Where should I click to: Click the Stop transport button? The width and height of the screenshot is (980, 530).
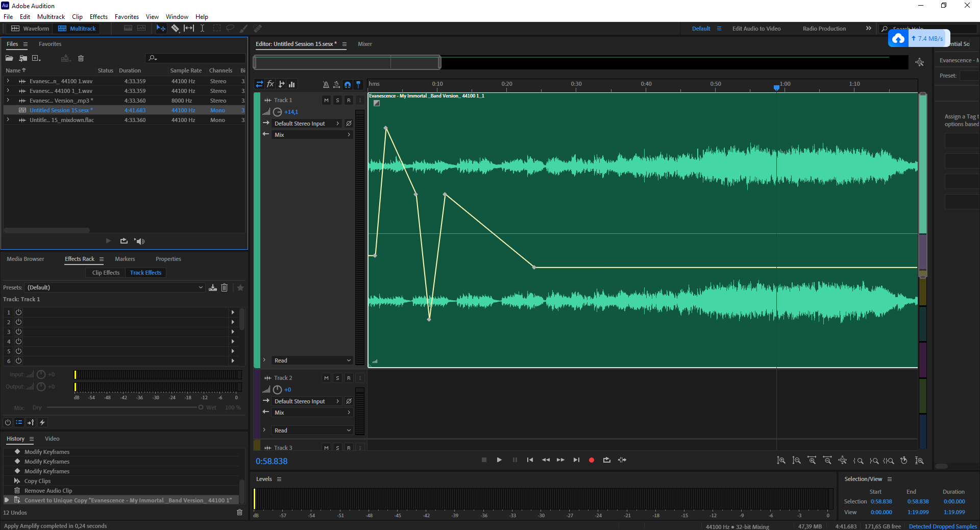pos(484,460)
